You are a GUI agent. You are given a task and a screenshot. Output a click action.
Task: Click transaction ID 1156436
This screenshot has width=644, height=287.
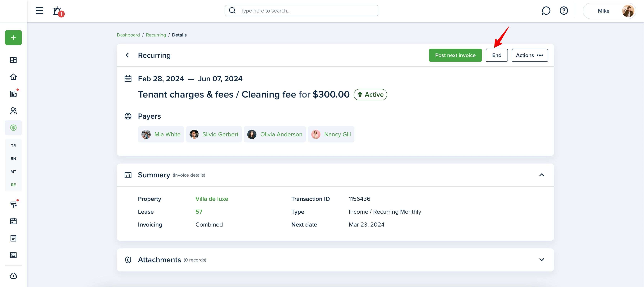point(360,199)
